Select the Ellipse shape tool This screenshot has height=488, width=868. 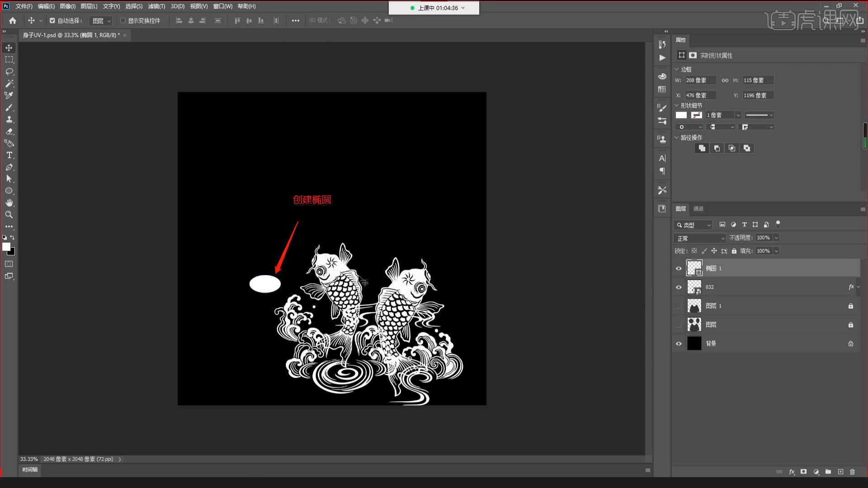click(x=9, y=191)
